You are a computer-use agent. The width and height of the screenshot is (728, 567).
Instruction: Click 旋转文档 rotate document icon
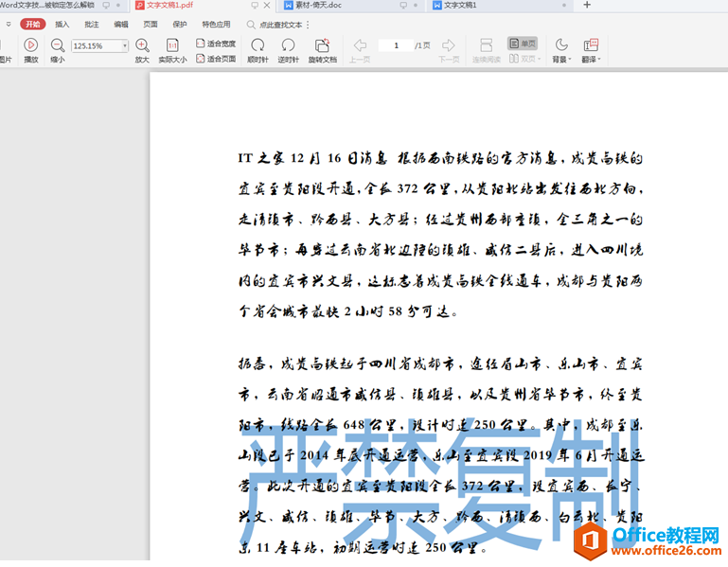(x=322, y=45)
